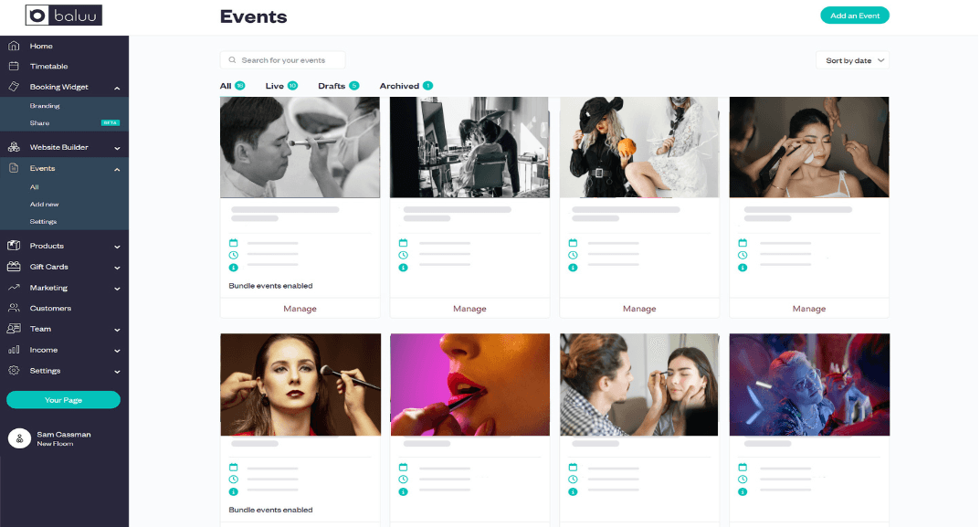Expand the Products sidebar section
980x527 pixels.
click(x=117, y=247)
